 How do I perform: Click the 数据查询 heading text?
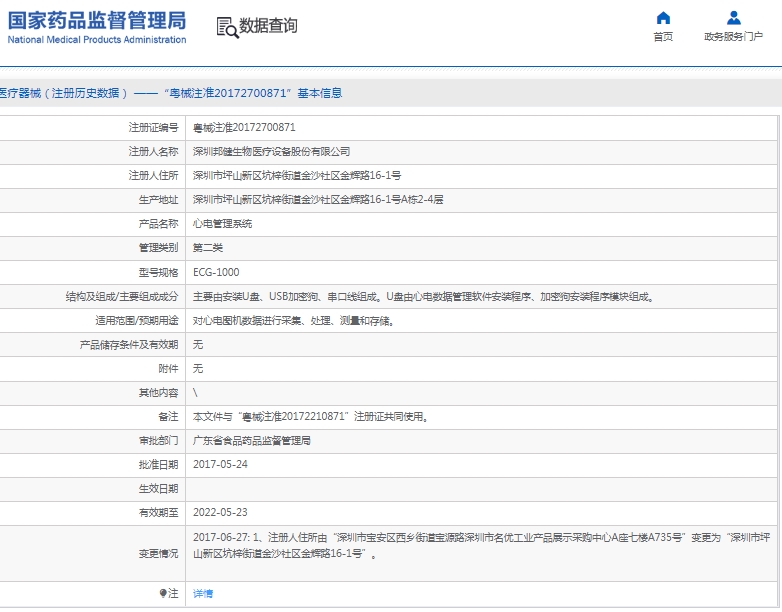268,25
